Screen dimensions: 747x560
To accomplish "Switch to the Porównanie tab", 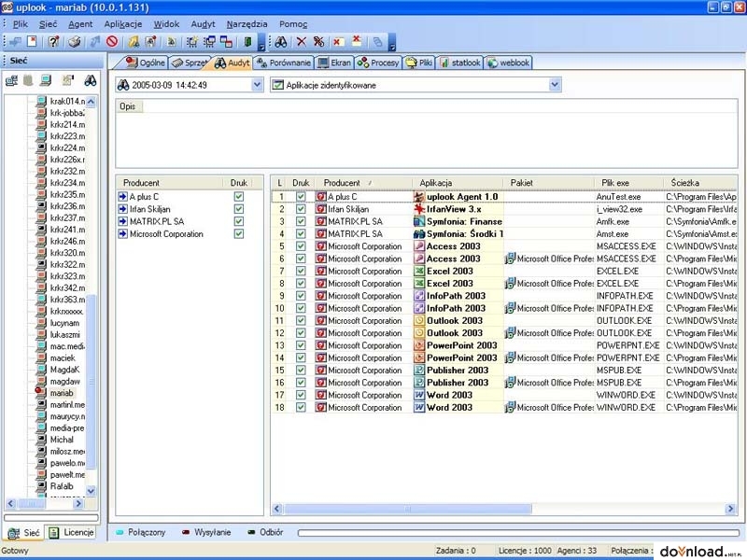I will tap(284, 63).
